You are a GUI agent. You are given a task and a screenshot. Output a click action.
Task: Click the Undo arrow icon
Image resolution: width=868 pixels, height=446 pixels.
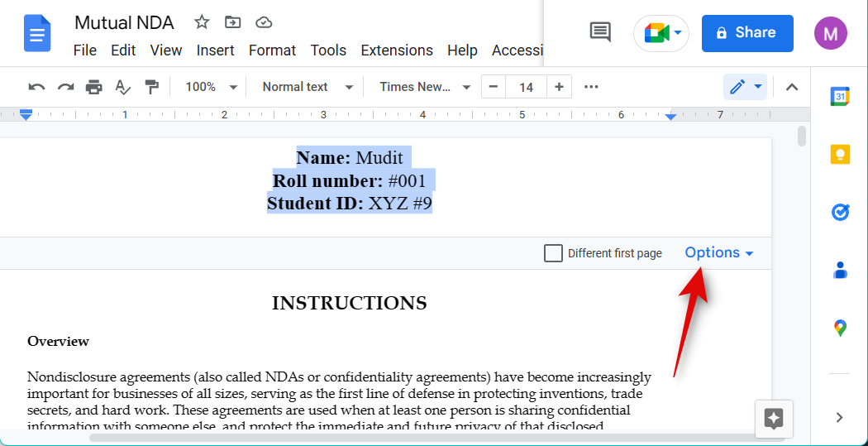click(x=36, y=87)
